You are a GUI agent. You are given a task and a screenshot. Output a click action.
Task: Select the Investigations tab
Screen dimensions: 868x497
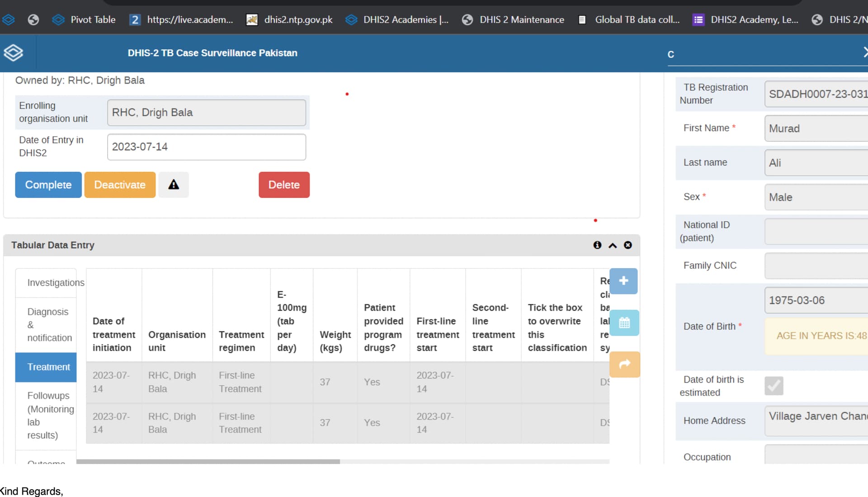(46, 283)
